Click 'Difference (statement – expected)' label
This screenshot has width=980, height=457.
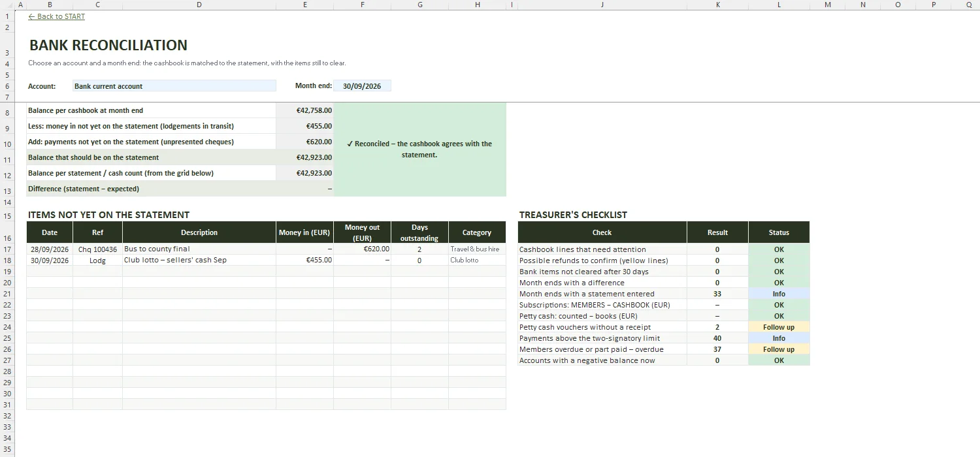pos(84,189)
